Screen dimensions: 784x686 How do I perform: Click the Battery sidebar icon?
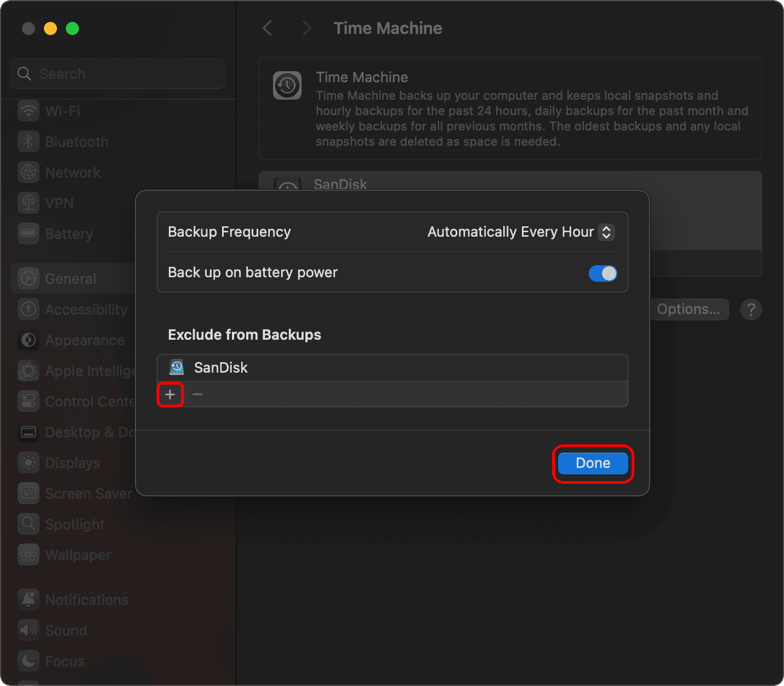click(x=29, y=234)
